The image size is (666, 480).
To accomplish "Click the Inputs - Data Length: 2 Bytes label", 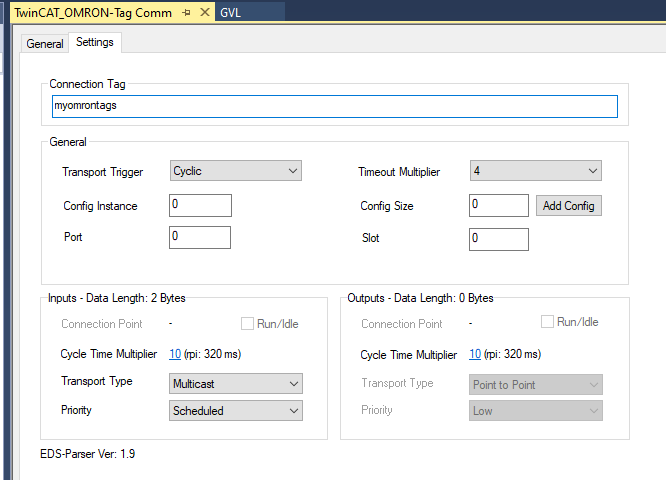I will 117,298.
